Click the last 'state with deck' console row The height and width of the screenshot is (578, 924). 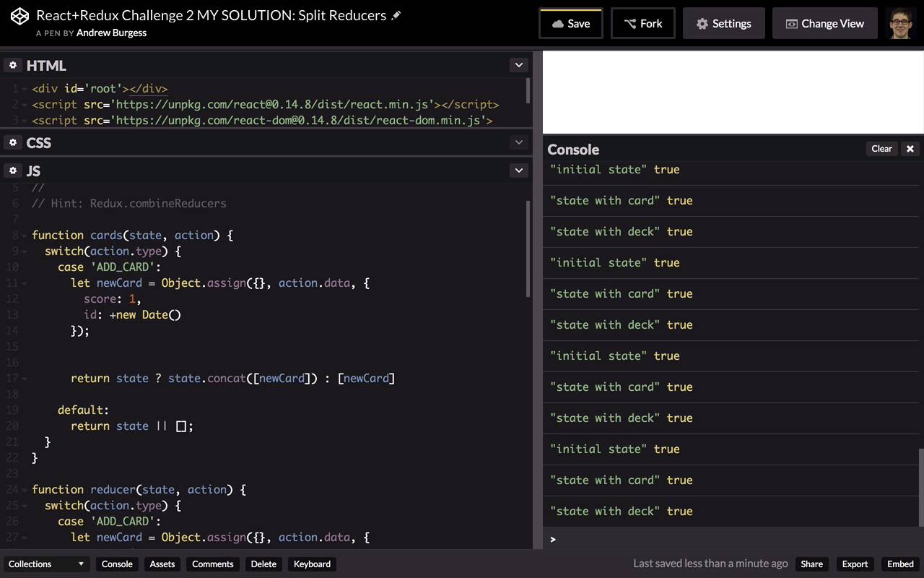[730, 512]
